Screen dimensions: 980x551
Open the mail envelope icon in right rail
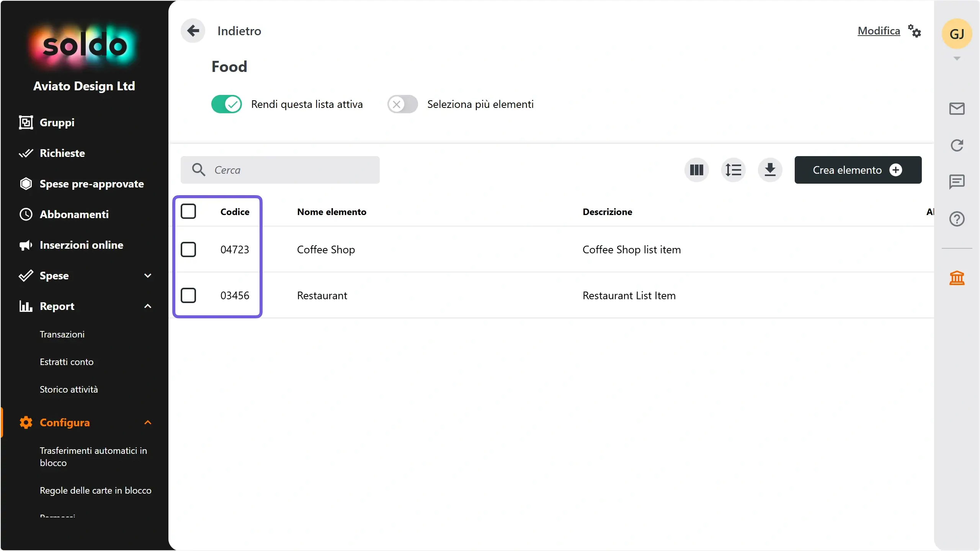pos(957,109)
